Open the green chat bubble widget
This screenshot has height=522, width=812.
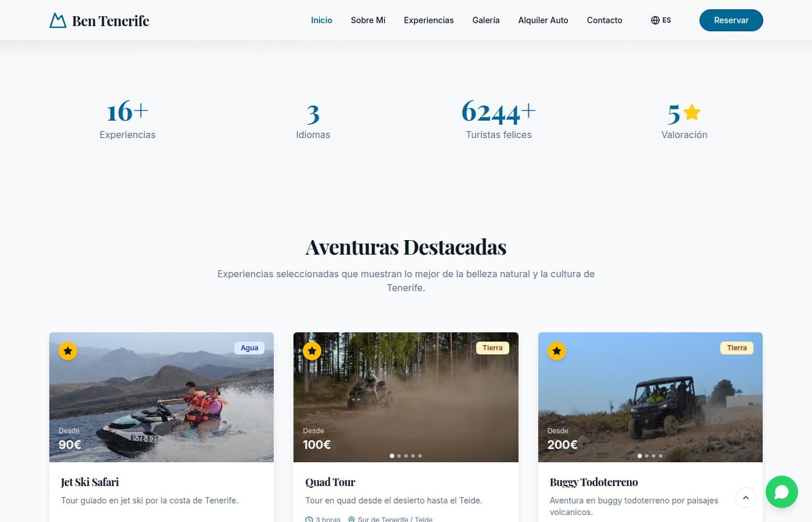pyautogui.click(x=782, y=492)
